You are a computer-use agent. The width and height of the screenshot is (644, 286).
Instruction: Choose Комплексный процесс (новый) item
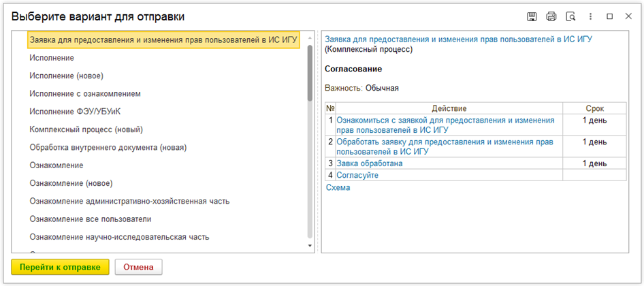click(86, 130)
